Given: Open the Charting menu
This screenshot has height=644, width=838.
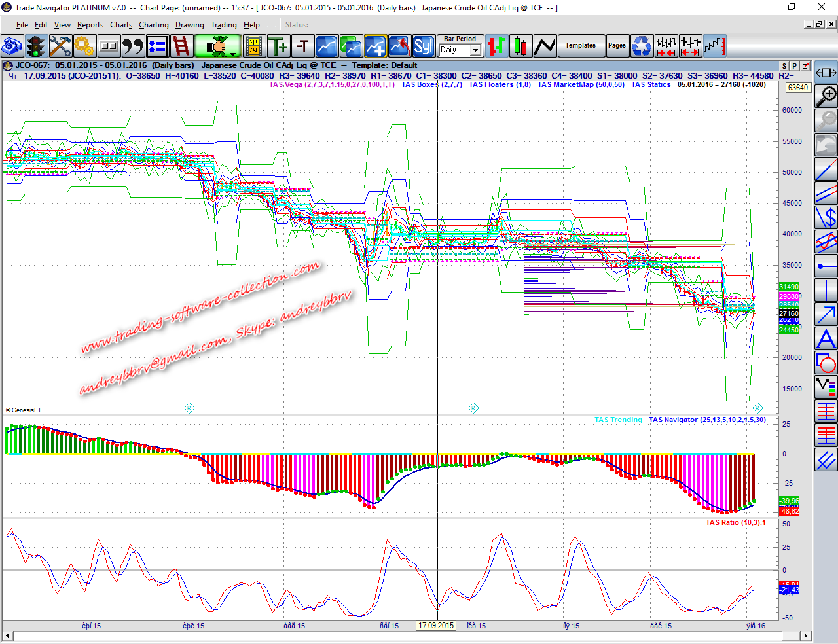Looking at the screenshot, I should click(x=153, y=25).
